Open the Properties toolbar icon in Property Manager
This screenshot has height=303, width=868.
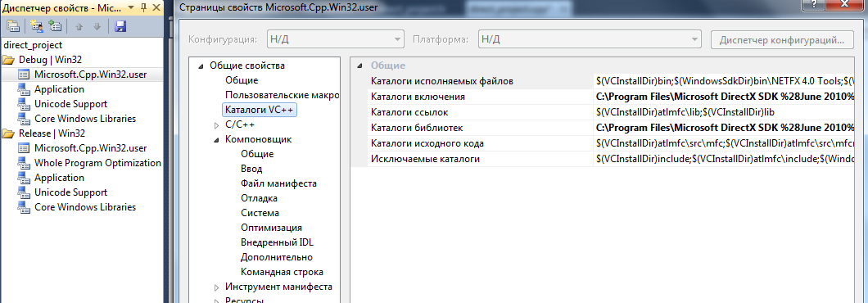tap(13, 25)
